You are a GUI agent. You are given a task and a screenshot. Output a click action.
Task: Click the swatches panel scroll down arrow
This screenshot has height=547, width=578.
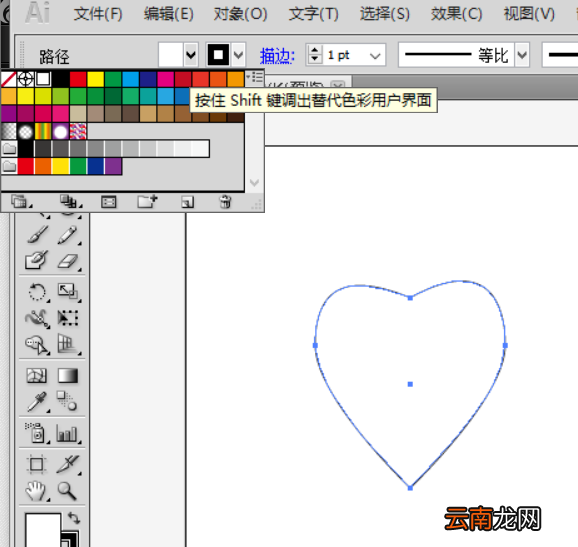[254, 182]
